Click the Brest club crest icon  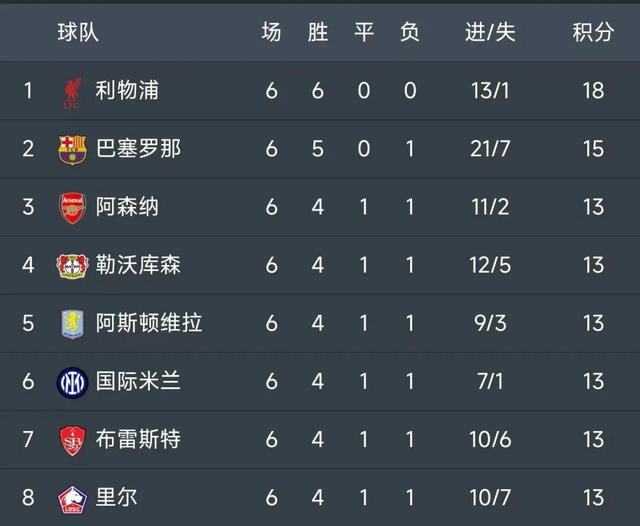[x=73, y=439]
